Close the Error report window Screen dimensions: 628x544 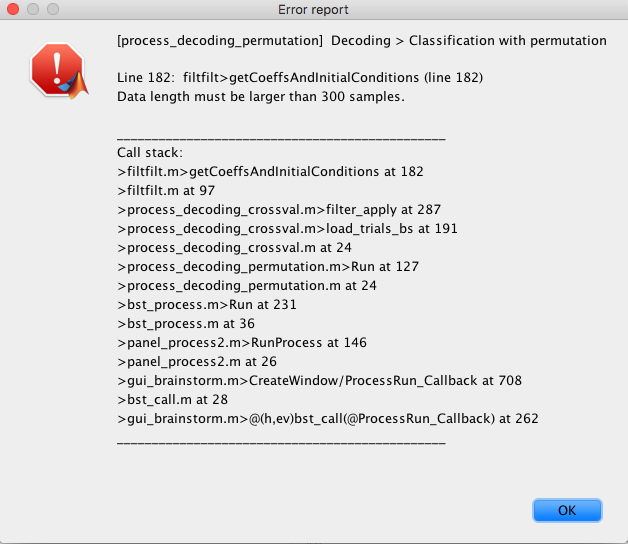pos(13,9)
